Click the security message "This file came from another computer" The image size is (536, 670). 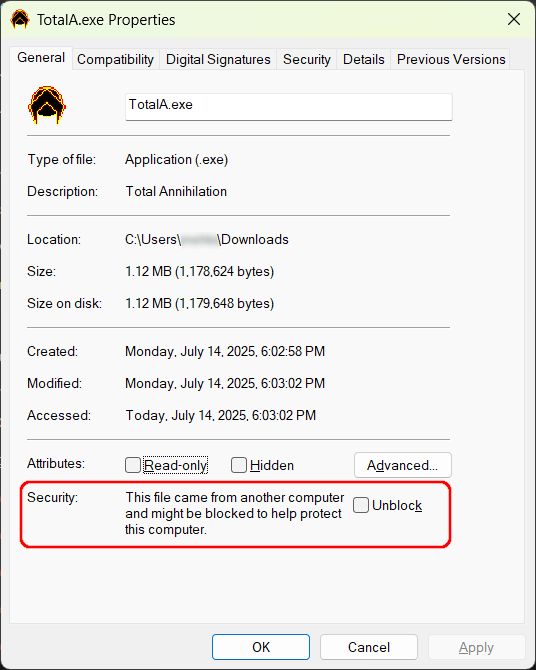pos(235,497)
